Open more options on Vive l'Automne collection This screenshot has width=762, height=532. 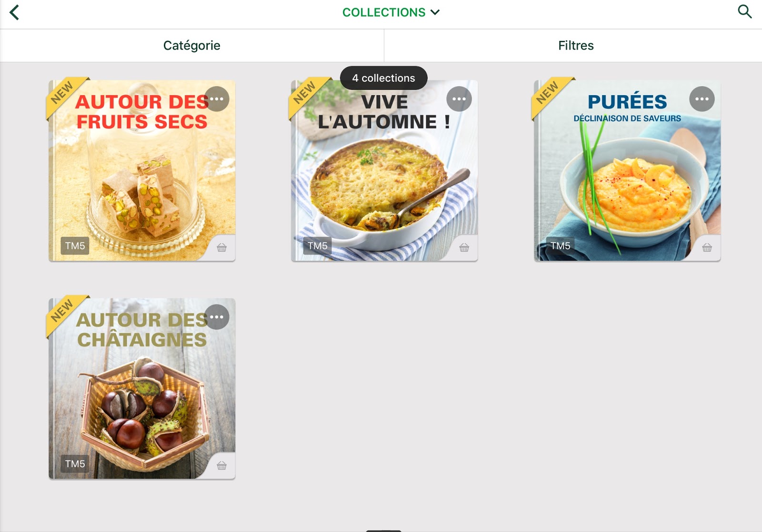click(459, 99)
